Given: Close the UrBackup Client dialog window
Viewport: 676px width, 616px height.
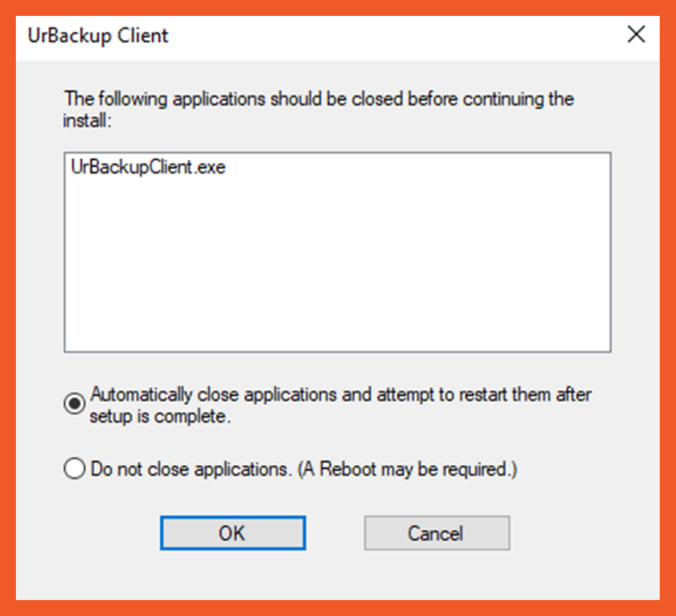Looking at the screenshot, I should point(636,35).
